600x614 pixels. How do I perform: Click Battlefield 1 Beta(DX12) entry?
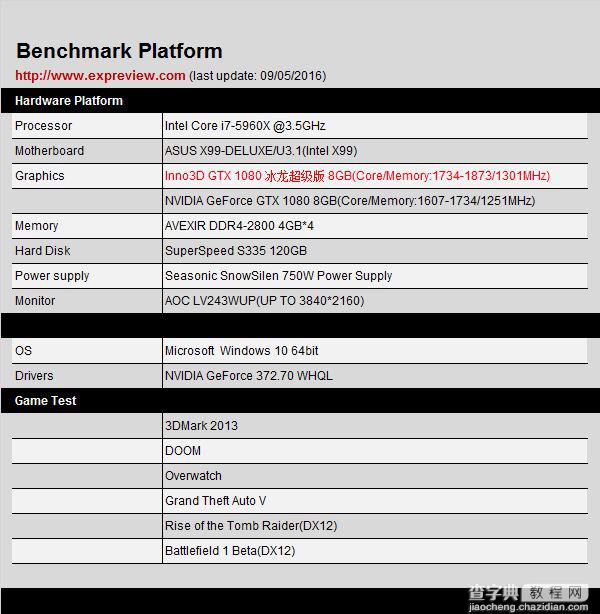(230, 551)
